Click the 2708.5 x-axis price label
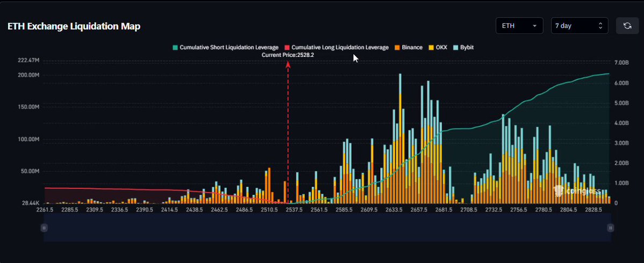 [x=468, y=210]
